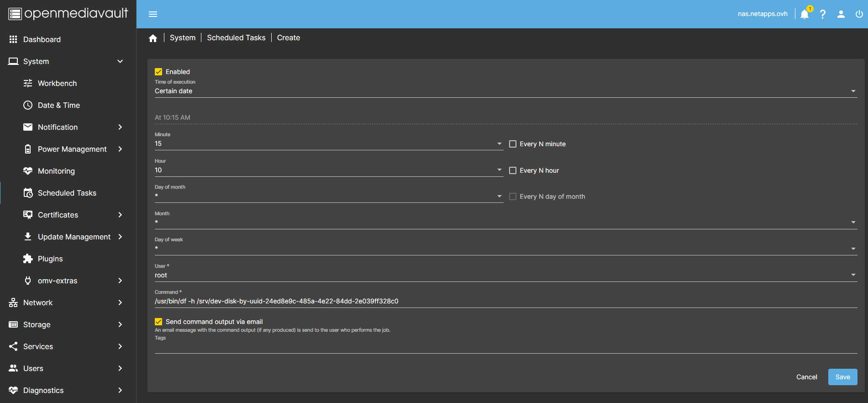The height and width of the screenshot is (403, 868).
Task: Toggle Send command output via email
Action: pos(158,322)
